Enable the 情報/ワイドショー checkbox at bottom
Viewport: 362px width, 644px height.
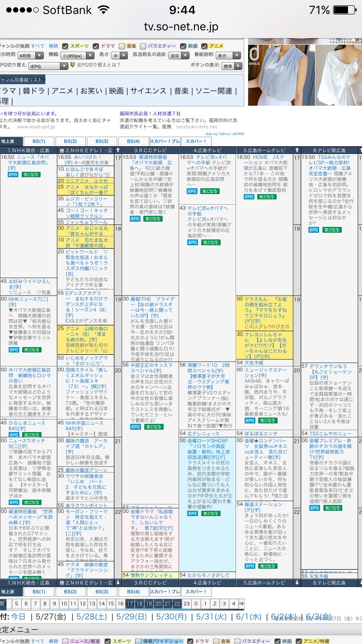pos(139,641)
